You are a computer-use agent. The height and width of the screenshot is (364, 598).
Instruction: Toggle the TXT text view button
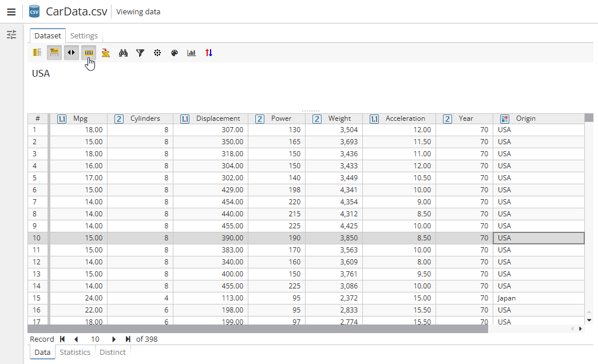point(89,53)
